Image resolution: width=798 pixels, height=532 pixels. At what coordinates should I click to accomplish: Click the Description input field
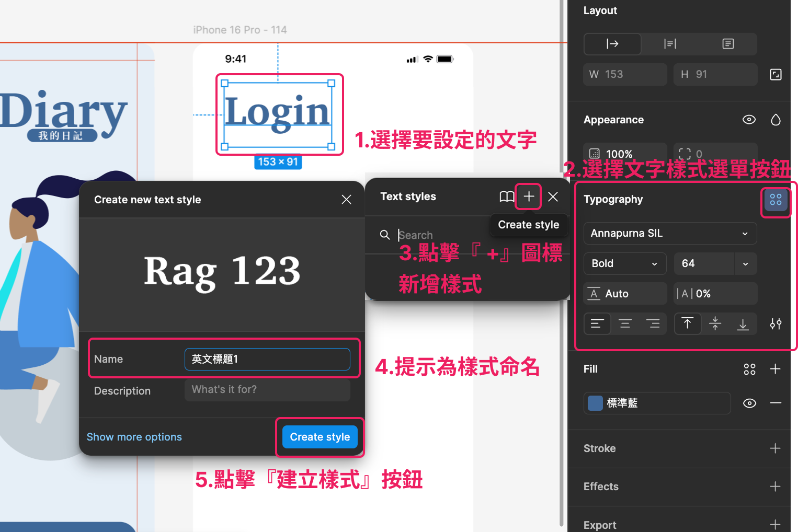click(267, 390)
